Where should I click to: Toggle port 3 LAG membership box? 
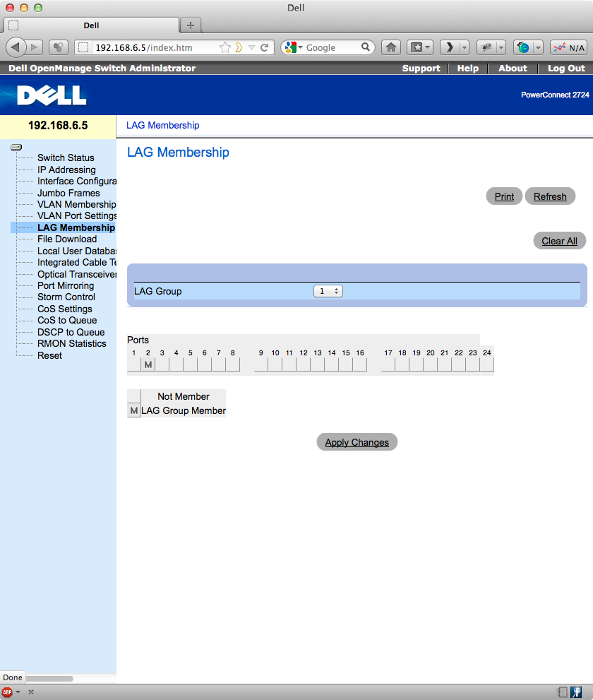[162, 364]
